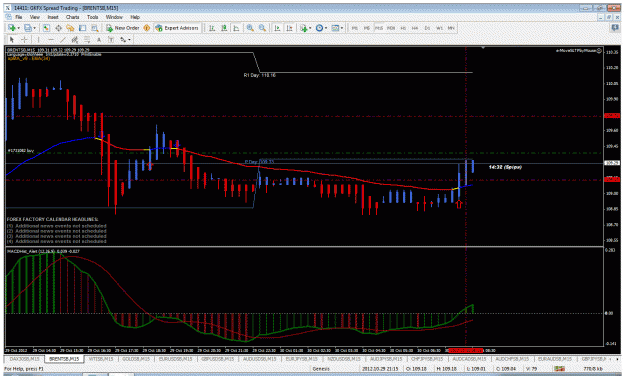The height and width of the screenshot is (376, 625).
Task: Open the MetaEditor orange icon
Action: (147, 28)
